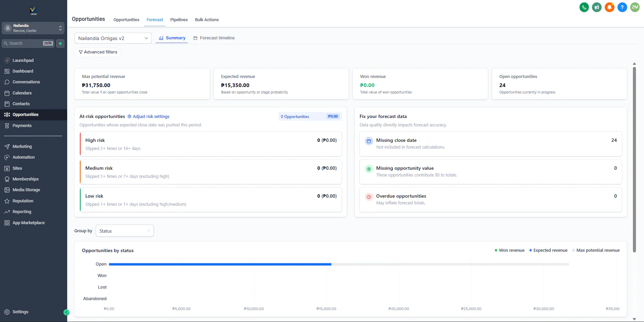The width and height of the screenshot is (644, 322).
Task: Click the Abandoned status row label
Action: point(95,299)
